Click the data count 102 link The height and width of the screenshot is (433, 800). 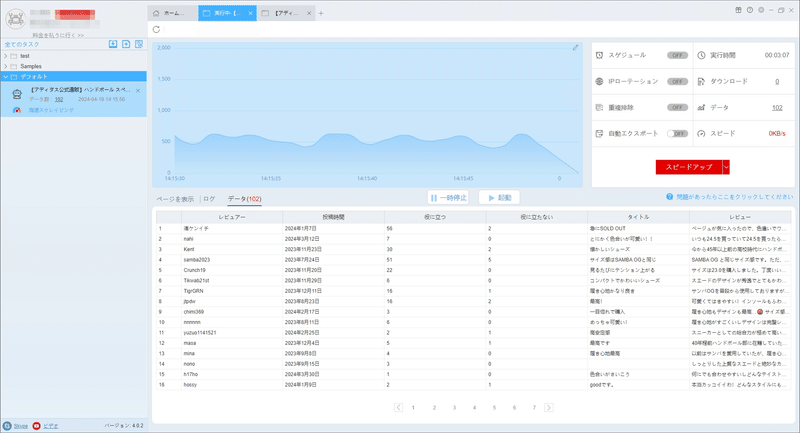[777, 108]
